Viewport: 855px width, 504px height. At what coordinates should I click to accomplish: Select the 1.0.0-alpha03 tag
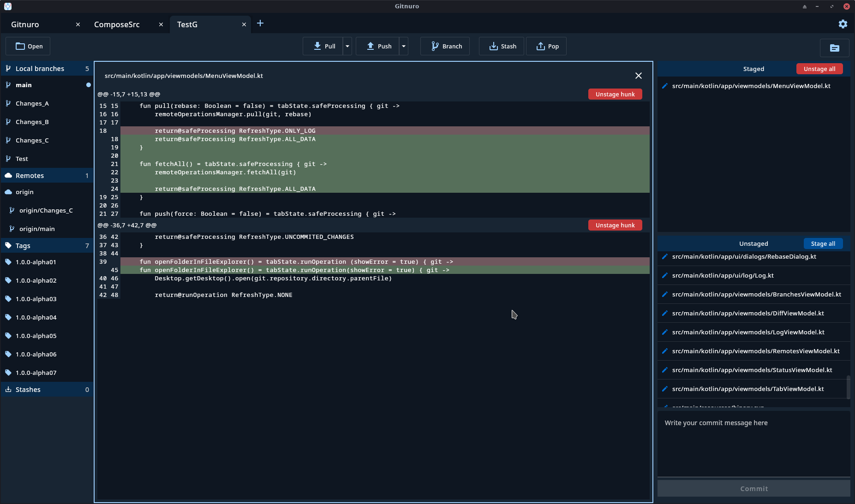coord(47,299)
